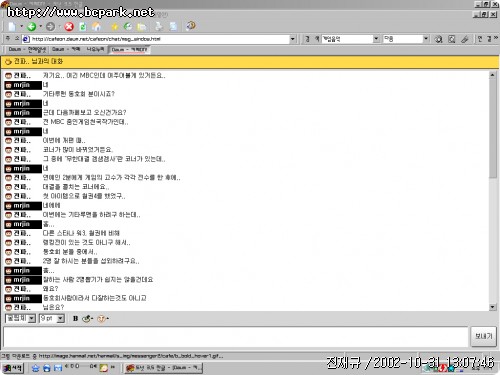Screen dimensions: 500x375
Task: Click the yellow chat title header text
Action: 38,61
